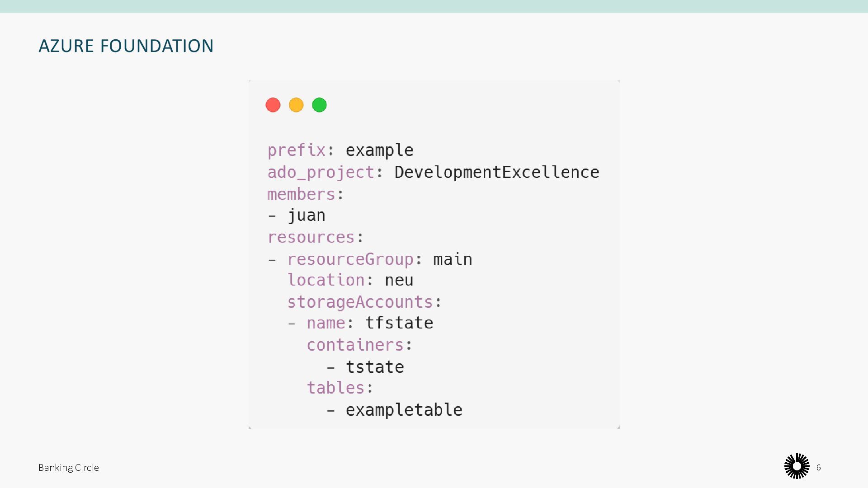
Task: Select the exampletable entry
Action: pos(404,410)
